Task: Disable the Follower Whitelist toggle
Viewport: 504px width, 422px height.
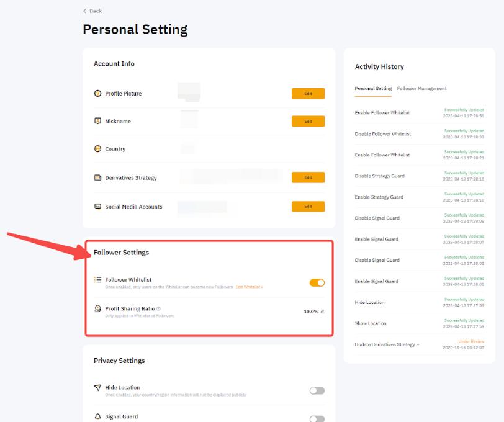Action: (x=317, y=283)
